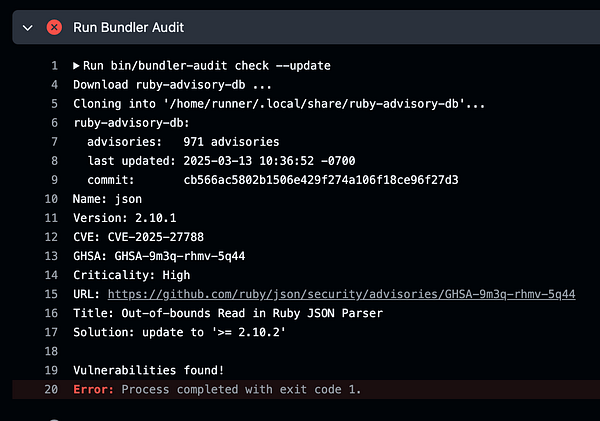Click 'CVE: CVE-2025-27788' line

139,237
